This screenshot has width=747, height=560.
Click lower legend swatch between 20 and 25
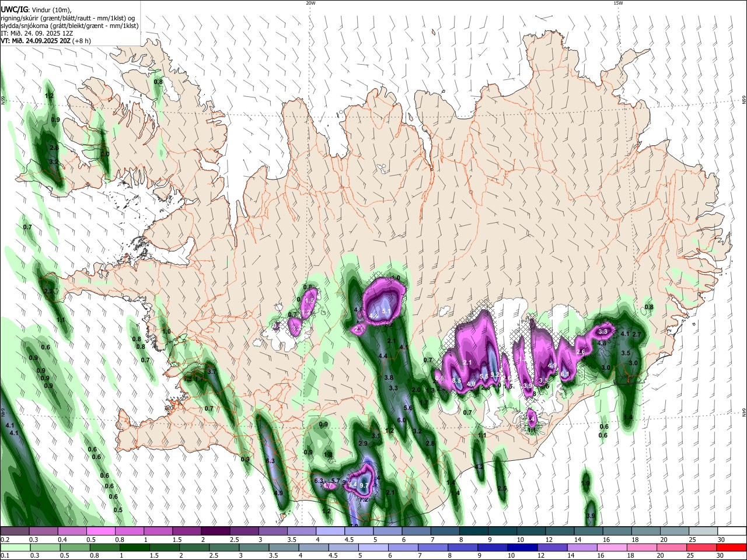(672, 547)
